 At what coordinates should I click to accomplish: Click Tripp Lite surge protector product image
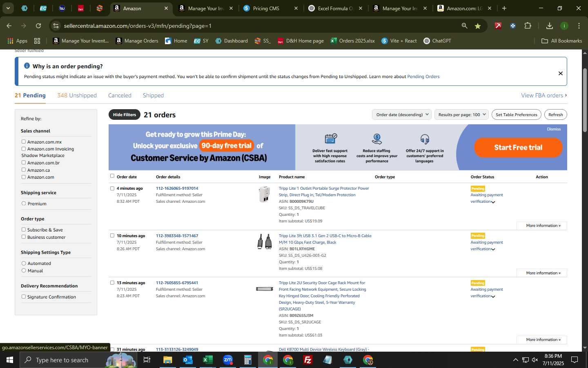pyautogui.click(x=265, y=194)
